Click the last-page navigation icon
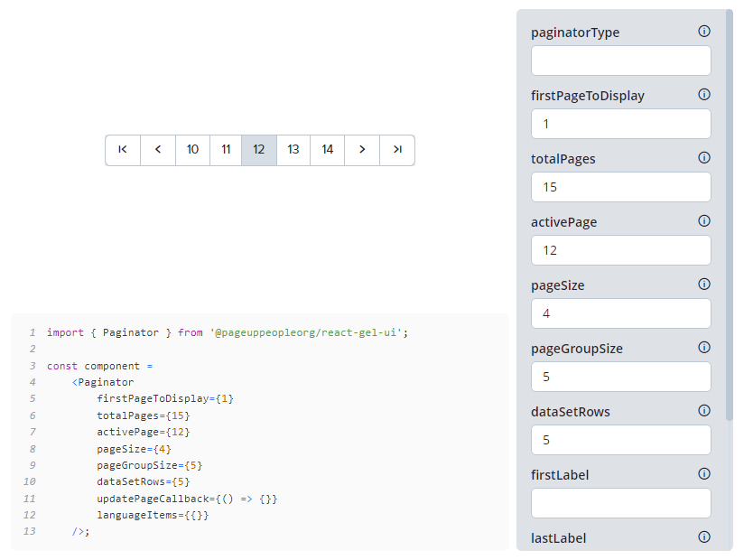This screenshot has width=744, height=560. point(396,150)
